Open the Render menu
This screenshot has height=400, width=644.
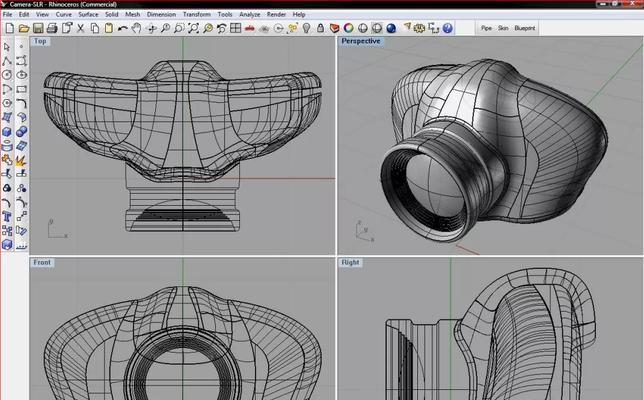pyautogui.click(x=276, y=14)
